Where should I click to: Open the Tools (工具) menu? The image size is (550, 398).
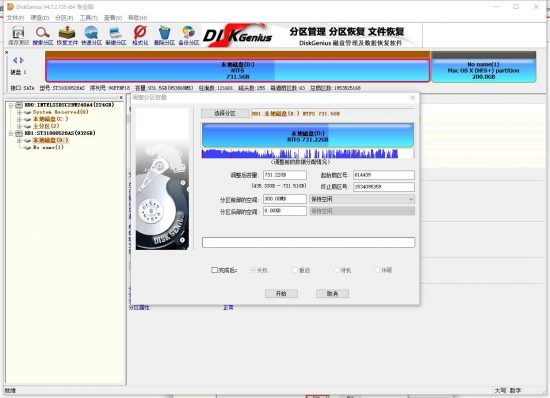click(x=88, y=18)
